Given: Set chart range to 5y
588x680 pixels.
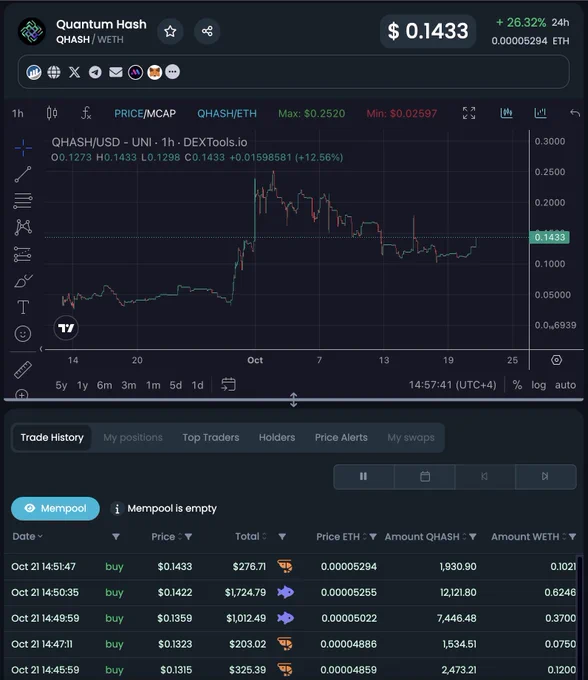Looking at the screenshot, I should [61, 385].
